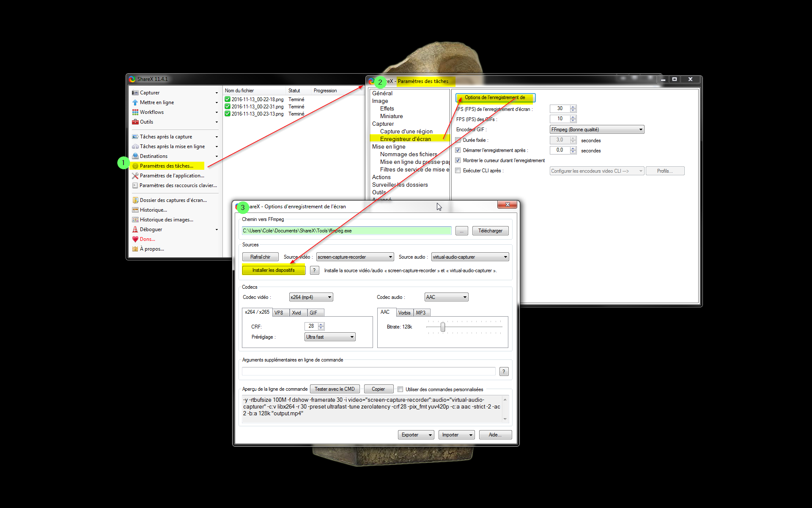Adjust the AAC Bitrate slider handle
Viewport: 812px width, 508px height.
pos(443,327)
